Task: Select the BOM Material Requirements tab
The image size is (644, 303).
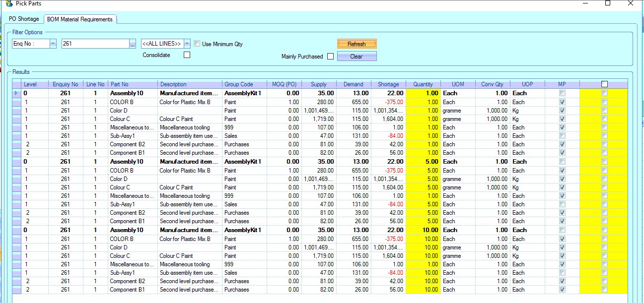Action: tap(80, 19)
